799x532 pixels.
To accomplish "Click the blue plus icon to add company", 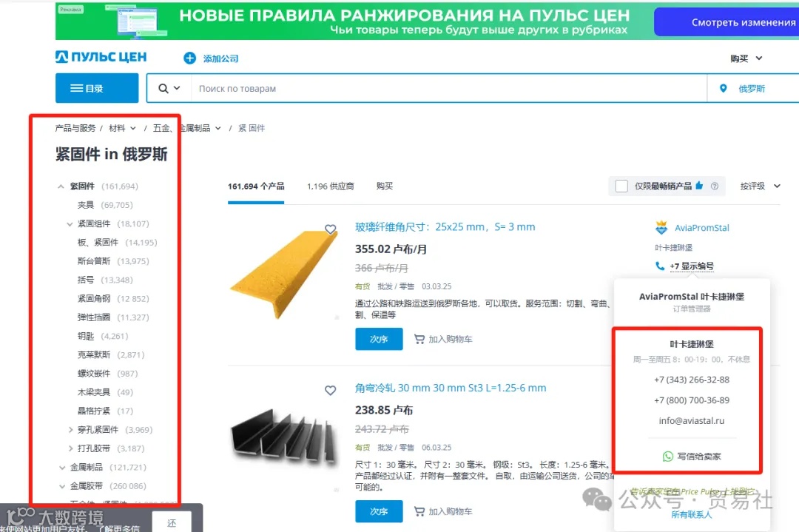I will pos(189,58).
